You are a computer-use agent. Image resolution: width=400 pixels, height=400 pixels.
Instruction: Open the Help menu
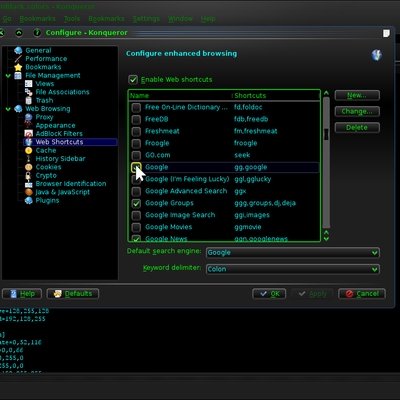(x=208, y=19)
